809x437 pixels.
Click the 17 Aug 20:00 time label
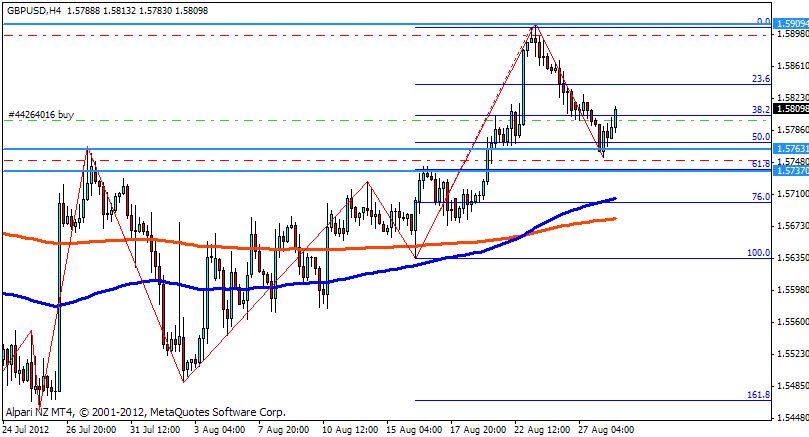point(478,429)
